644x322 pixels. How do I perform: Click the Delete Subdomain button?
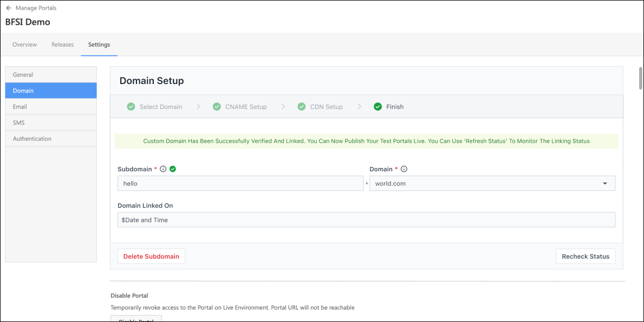(x=151, y=256)
